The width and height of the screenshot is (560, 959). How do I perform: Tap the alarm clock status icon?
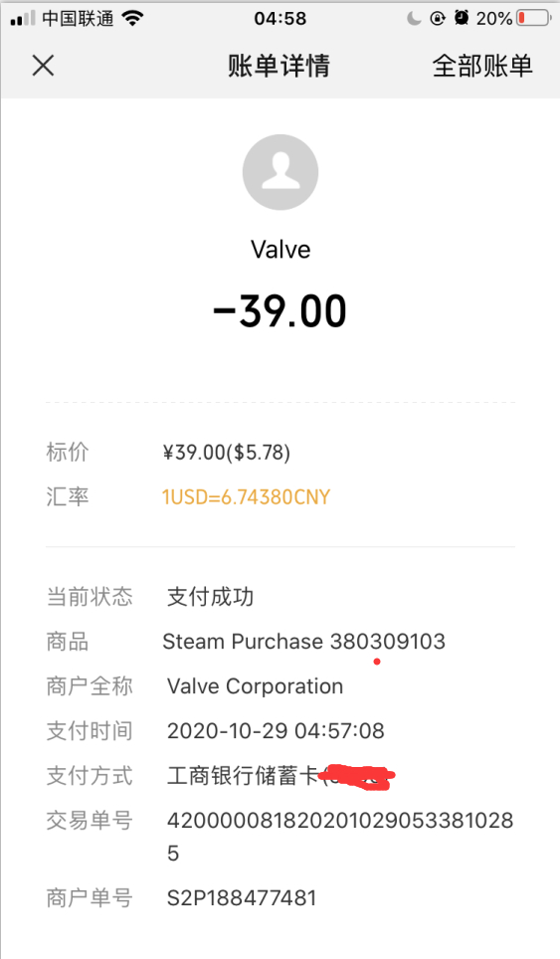pyautogui.click(x=462, y=18)
